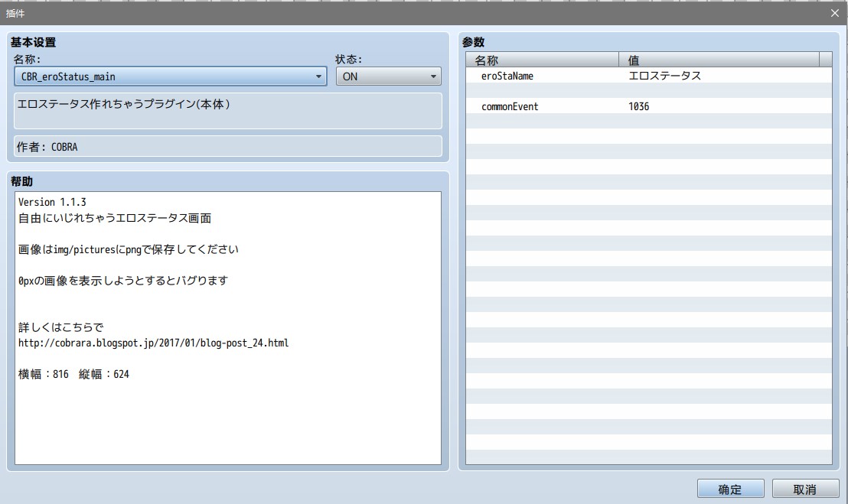Open the status ON dropdown

pyautogui.click(x=388, y=76)
